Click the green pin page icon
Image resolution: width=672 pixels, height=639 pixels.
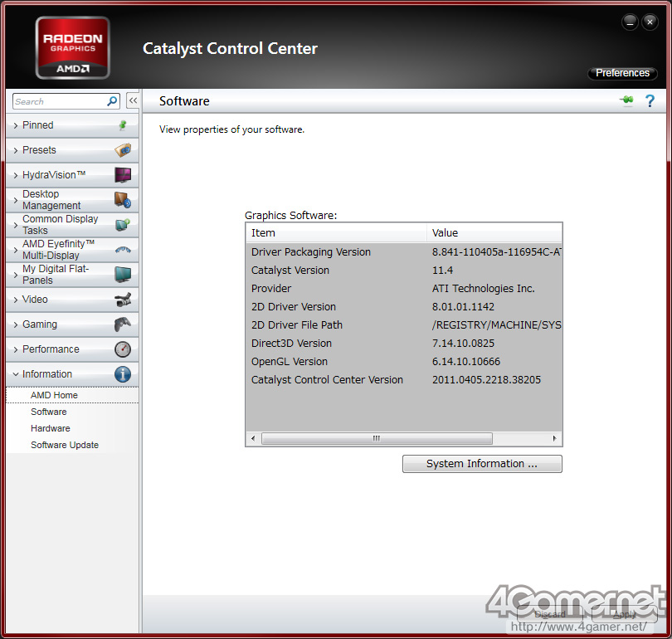coord(626,100)
